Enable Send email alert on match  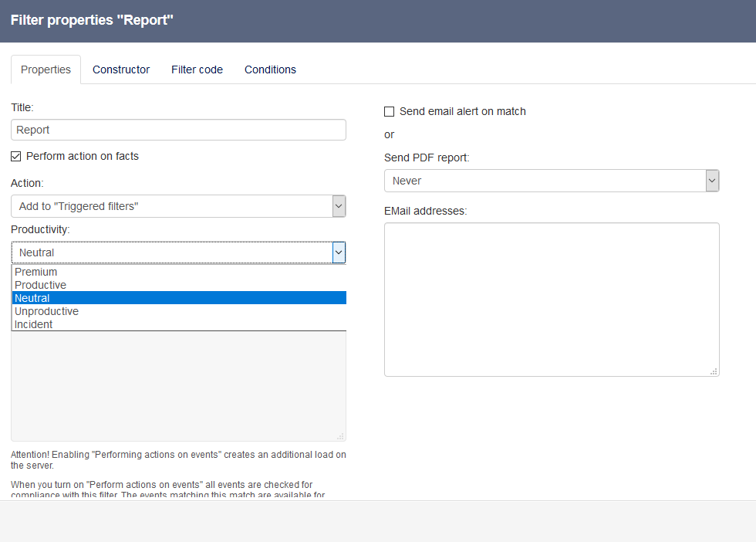coord(390,112)
